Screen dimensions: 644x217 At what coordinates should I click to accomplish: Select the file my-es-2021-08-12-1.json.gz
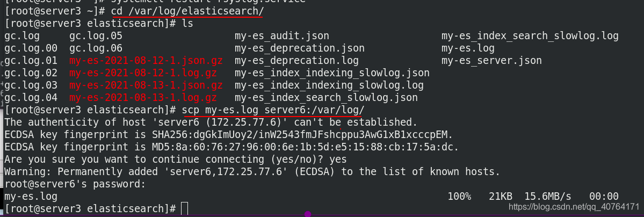pos(146,61)
